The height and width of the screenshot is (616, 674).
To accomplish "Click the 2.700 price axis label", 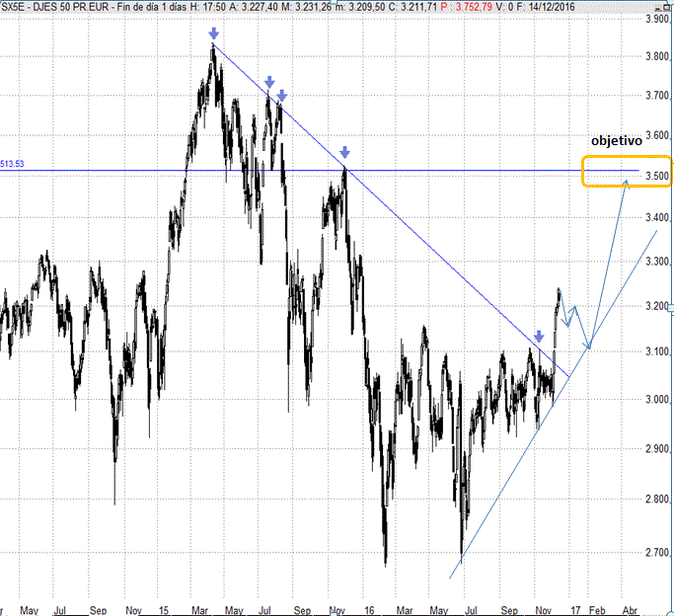I will point(657,553).
